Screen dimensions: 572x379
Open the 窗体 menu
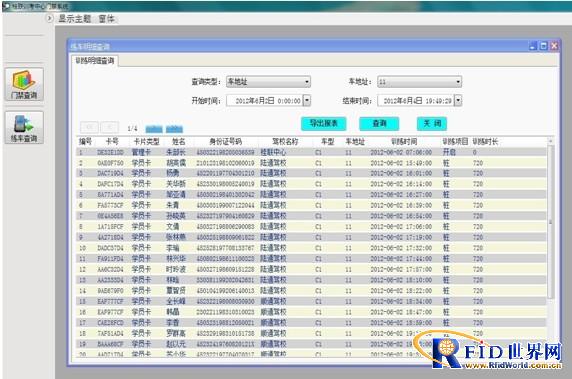coord(107,19)
